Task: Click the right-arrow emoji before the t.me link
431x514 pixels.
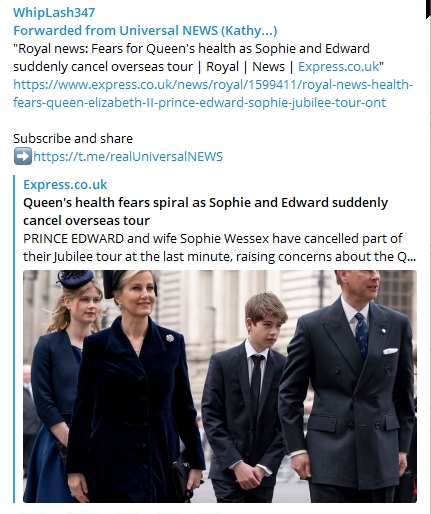Action: 23,156
